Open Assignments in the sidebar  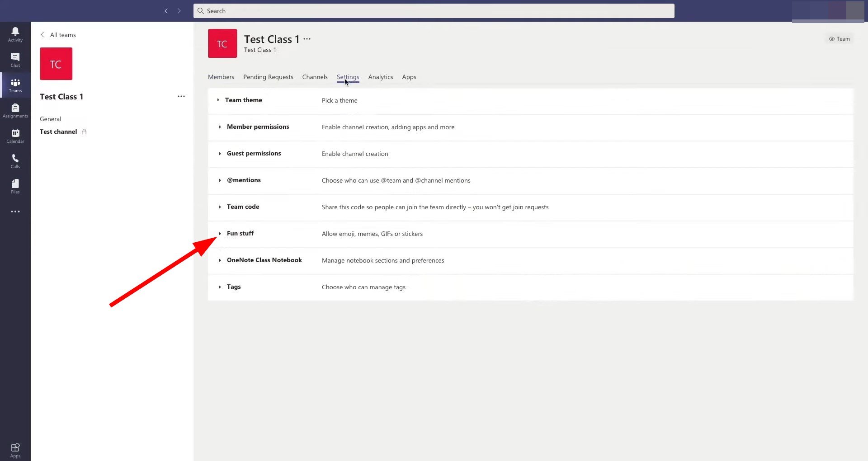click(x=15, y=110)
